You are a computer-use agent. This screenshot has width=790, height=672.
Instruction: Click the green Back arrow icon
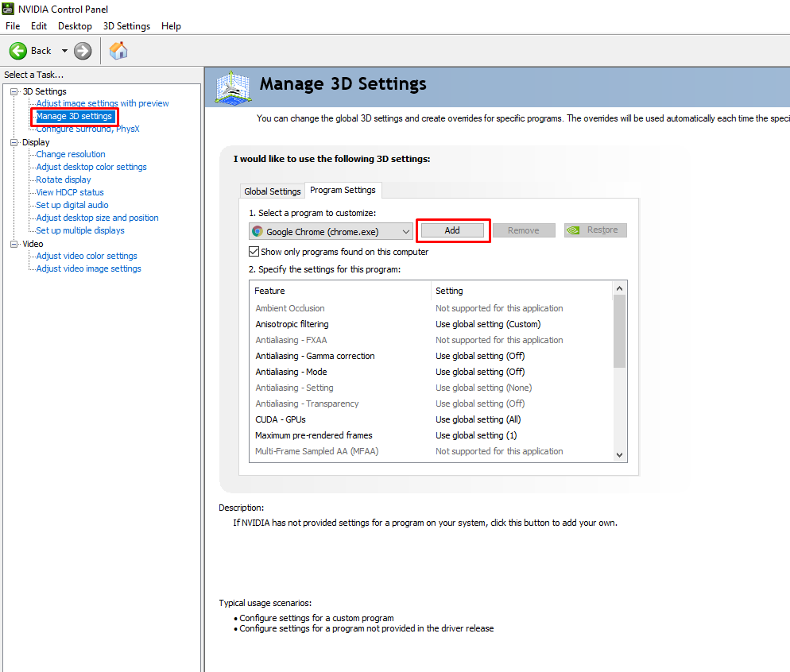[18, 51]
